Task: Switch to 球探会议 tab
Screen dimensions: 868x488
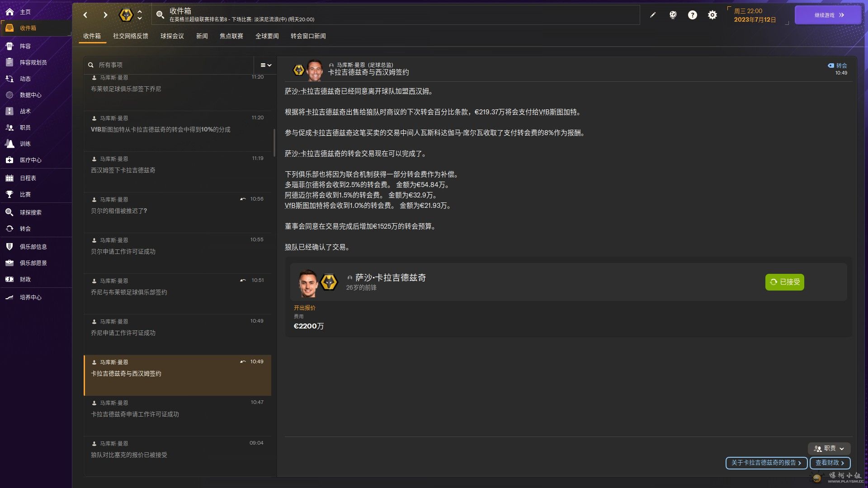Action: [172, 36]
